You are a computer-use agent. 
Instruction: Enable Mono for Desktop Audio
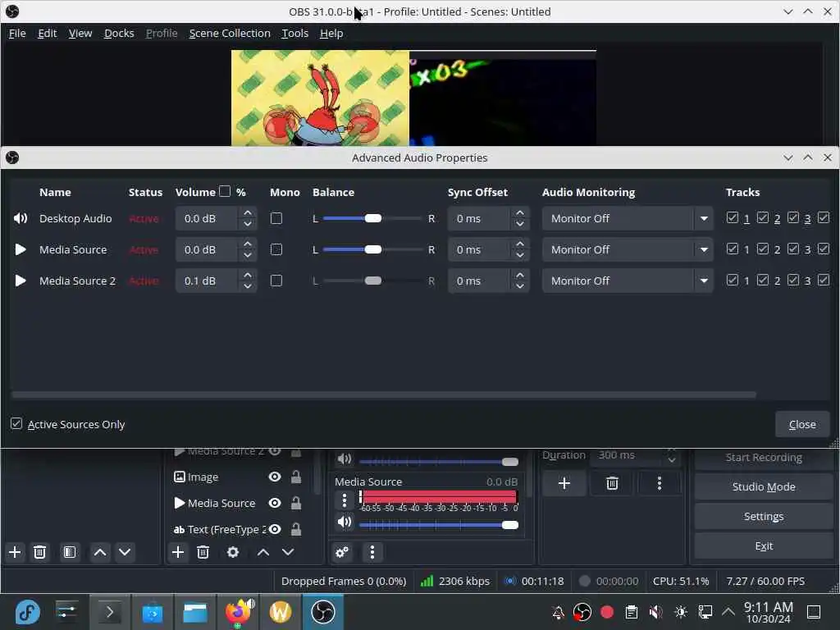coord(276,218)
